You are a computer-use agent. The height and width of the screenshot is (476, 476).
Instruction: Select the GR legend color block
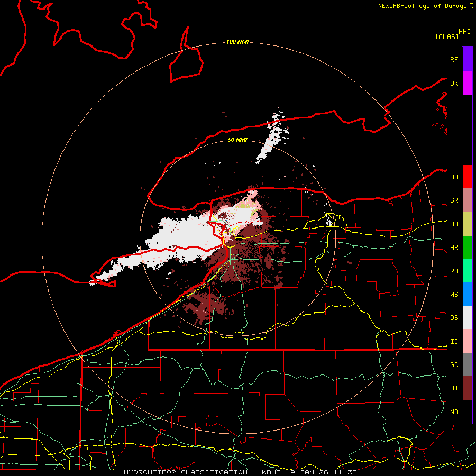click(x=467, y=200)
